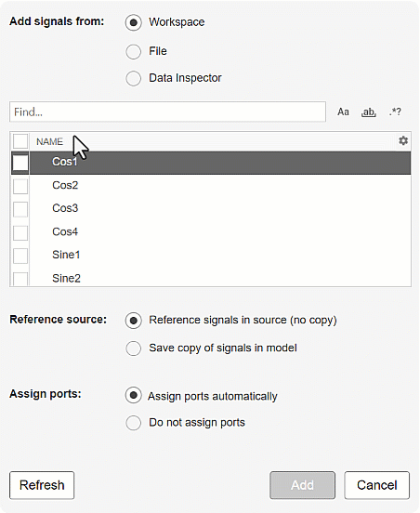Sort by the NAME column header
This screenshot has height=513, width=420.
(x=49, y=141)
